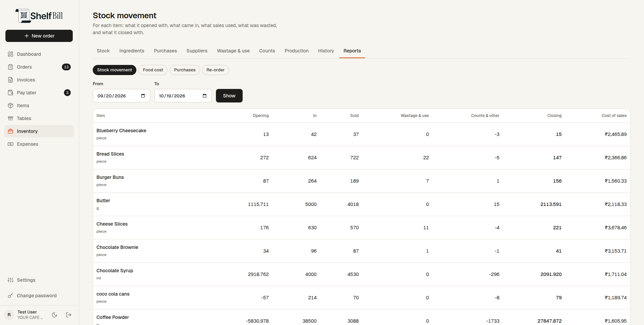The width and height of the screenshot is (644, 325).
Task: Click the Inventory briefcase icon
Action: (10, 131)
